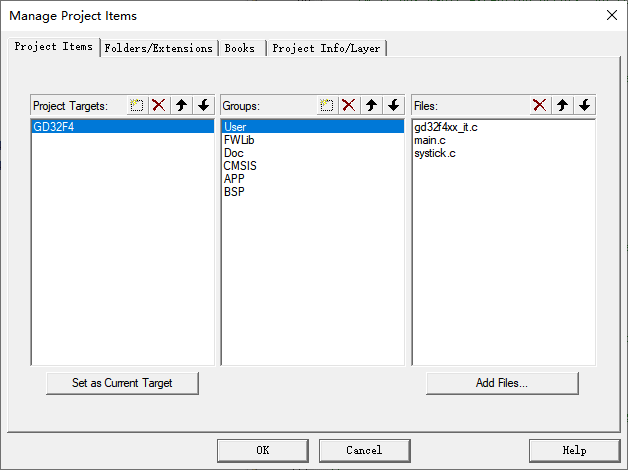Switch to Project Items tab
The height and width of the screenshot is (470, 628).
(54, 47)
